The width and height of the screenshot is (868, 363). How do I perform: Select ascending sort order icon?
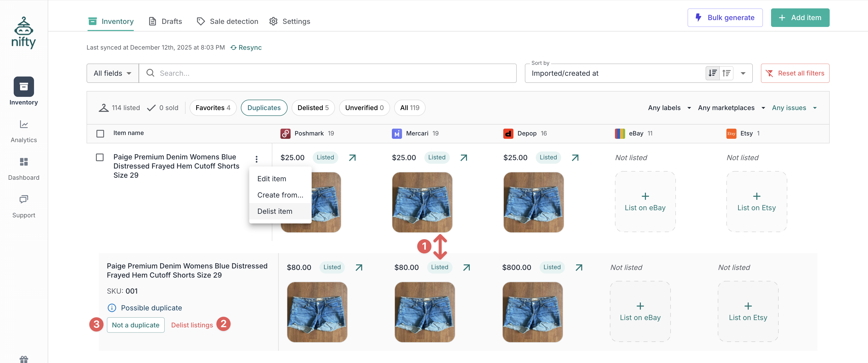tap(726, 73)
